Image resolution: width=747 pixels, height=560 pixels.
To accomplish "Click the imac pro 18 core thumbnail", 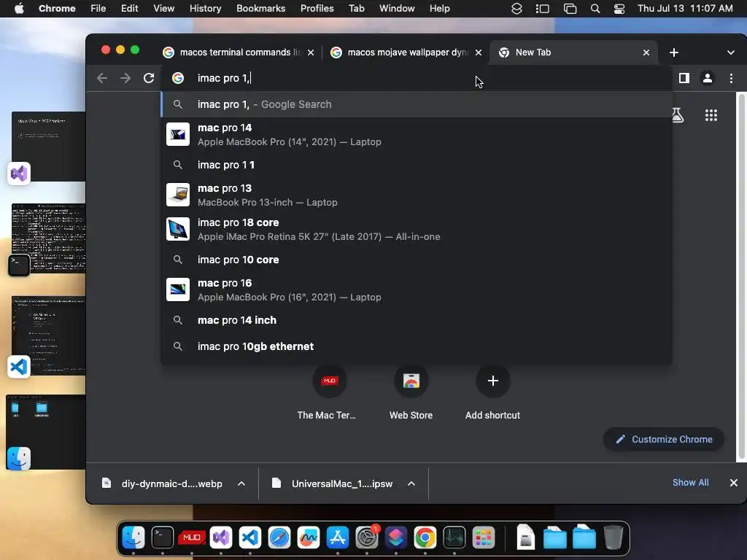I will (178, 229).
